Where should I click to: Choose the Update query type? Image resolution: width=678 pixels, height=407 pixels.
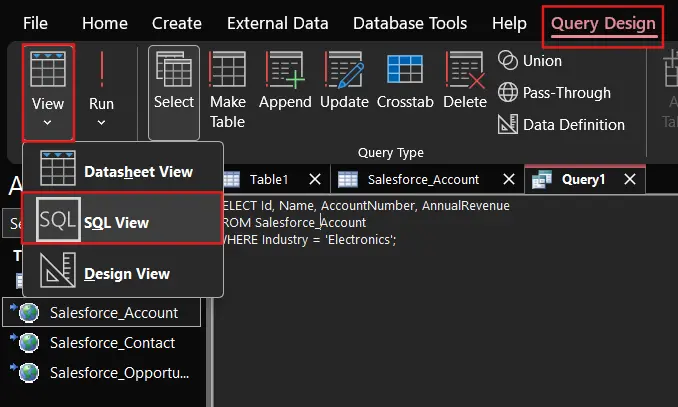pos(344,80)
